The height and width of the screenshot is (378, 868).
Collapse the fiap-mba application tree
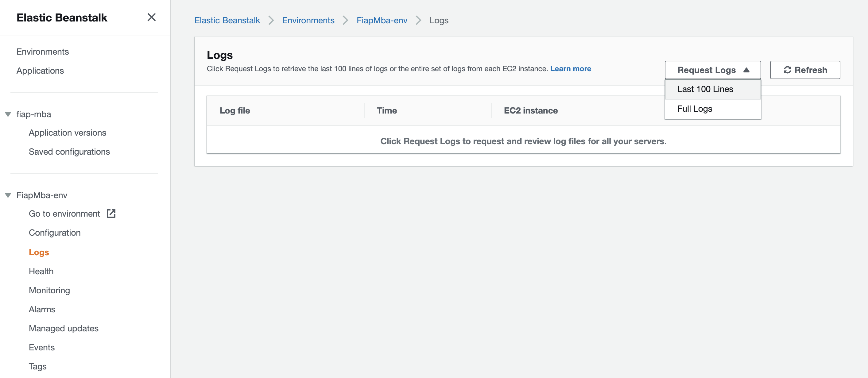[8, 114]
